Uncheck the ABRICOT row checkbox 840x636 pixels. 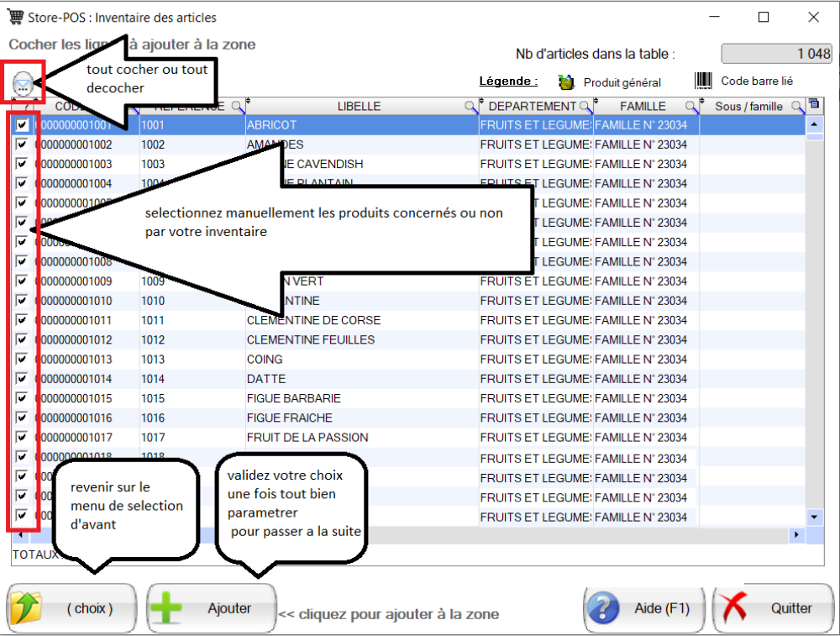pos(22,124)
